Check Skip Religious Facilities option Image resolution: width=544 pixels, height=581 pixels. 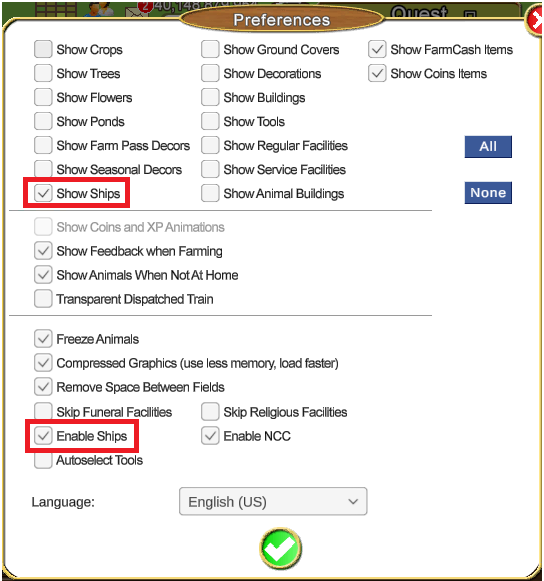210,412
